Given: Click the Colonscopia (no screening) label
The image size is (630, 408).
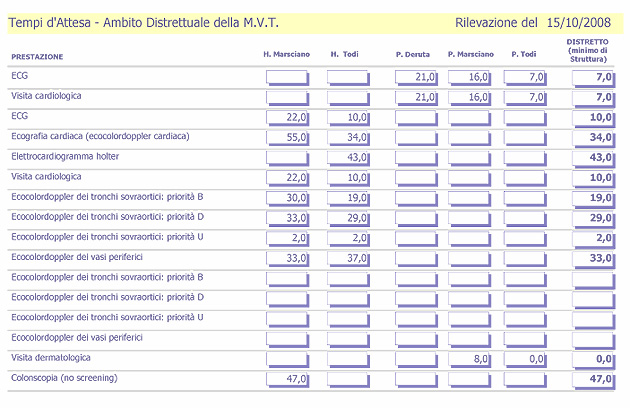Looking at the screenshot, I should (64, 377).
